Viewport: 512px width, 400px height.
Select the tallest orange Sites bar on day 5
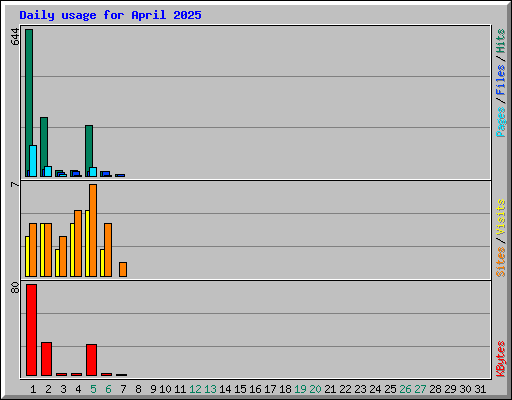click(x=93, y=230)
